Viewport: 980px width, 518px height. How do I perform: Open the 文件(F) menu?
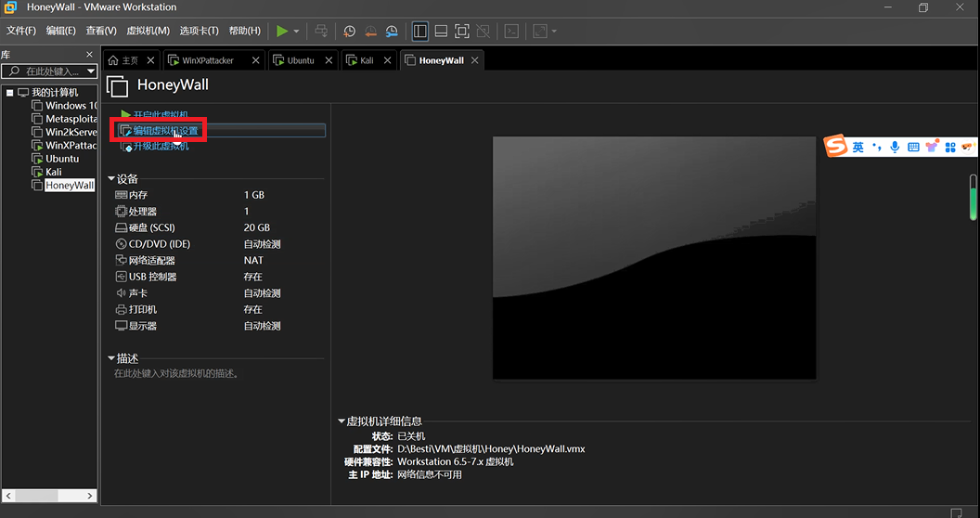[21, 31]
